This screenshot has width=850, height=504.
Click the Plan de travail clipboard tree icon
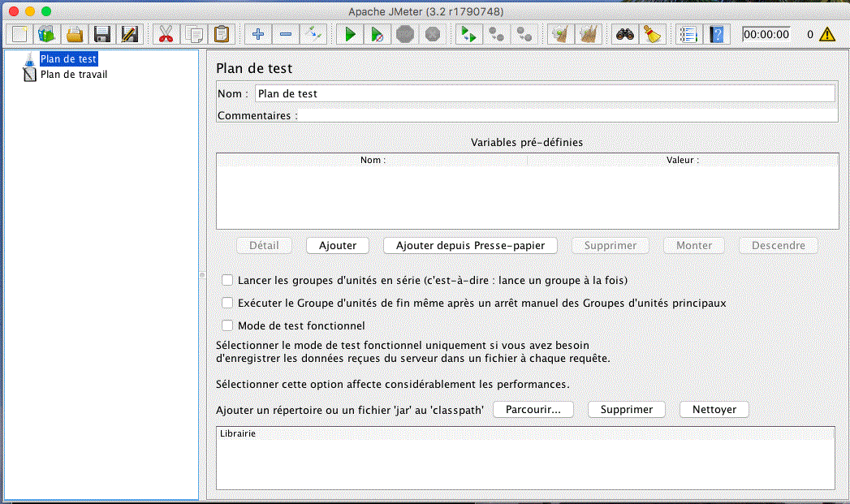pyautogui.click(x=30, y=74)
